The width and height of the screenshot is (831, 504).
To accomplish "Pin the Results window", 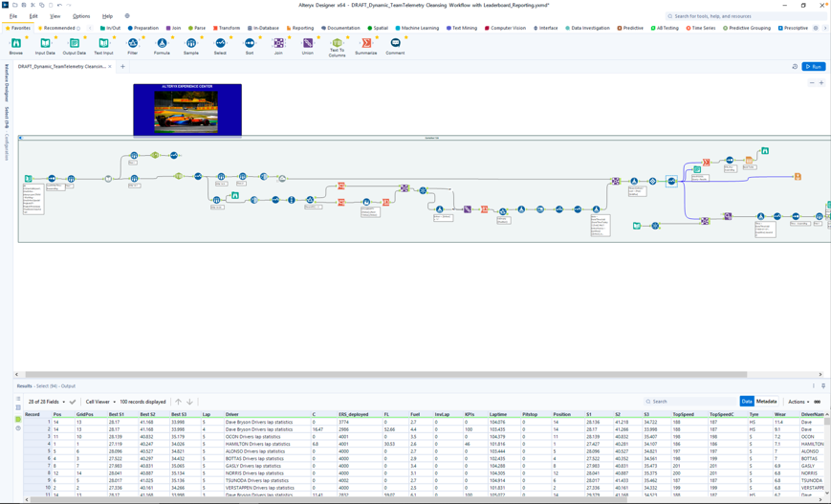I will 823,385.
